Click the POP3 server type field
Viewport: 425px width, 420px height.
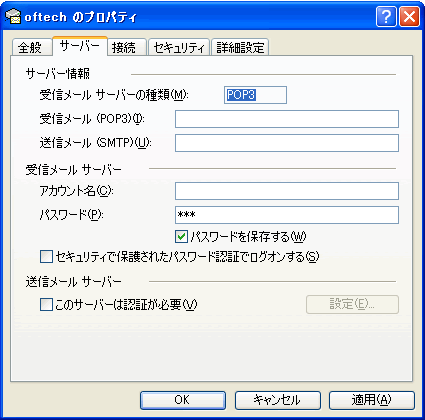tap(255, 95)
